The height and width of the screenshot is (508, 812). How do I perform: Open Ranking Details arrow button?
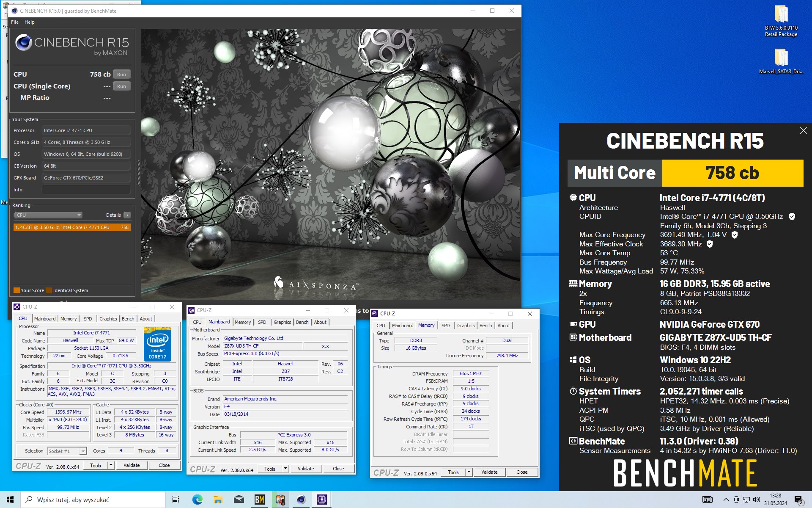127,215
